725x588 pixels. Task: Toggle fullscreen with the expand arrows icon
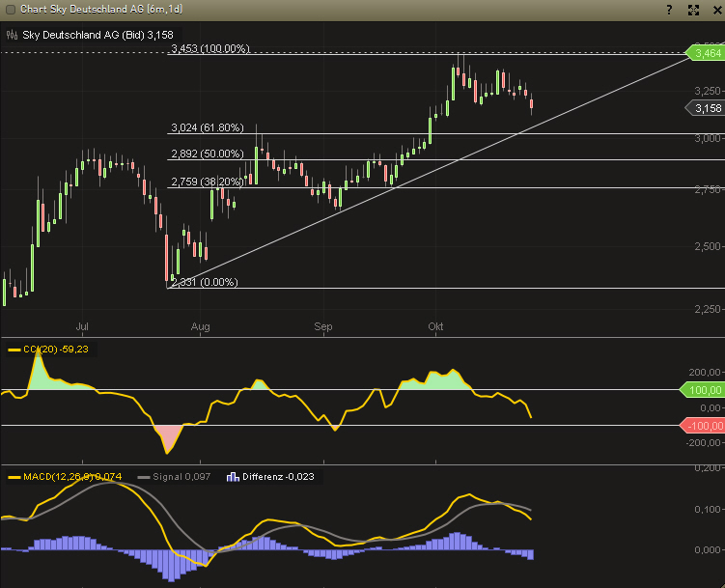(693, 11)
